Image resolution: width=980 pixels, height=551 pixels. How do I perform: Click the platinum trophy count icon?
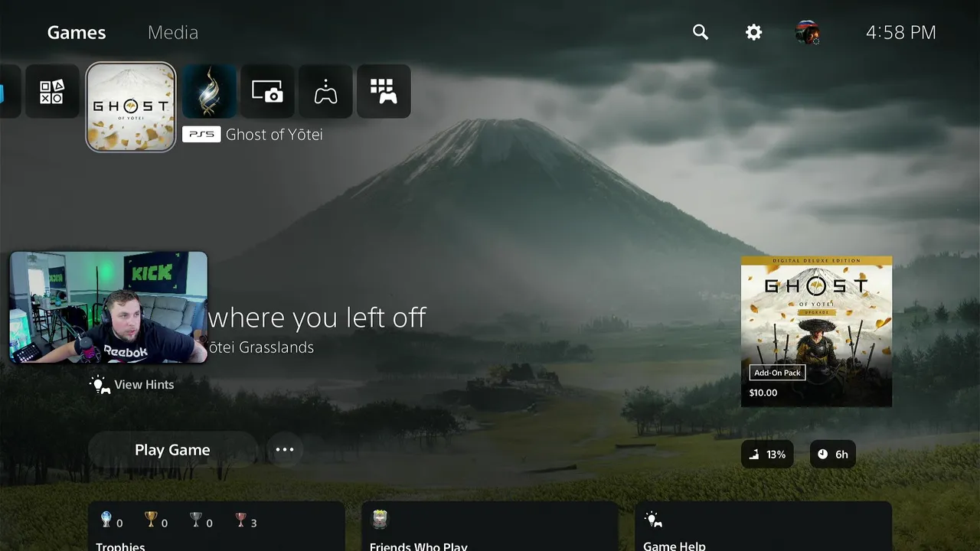(106, 520)
